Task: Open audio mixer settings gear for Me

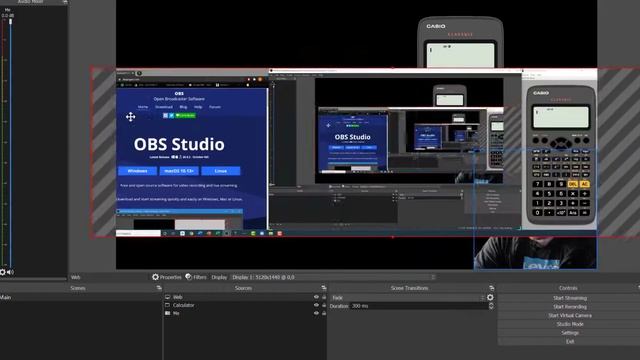Action: pos(2,272)
